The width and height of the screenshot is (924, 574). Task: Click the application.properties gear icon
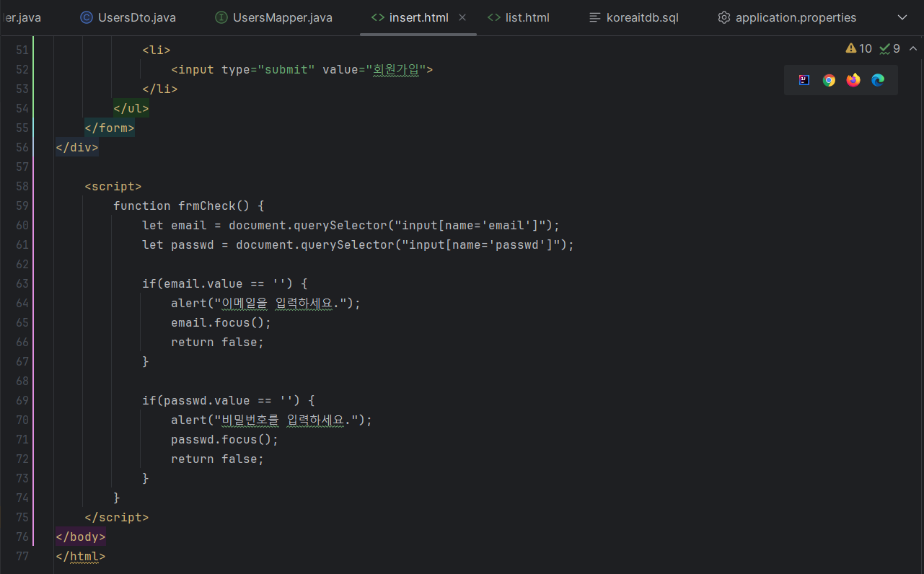coord(724,17)
